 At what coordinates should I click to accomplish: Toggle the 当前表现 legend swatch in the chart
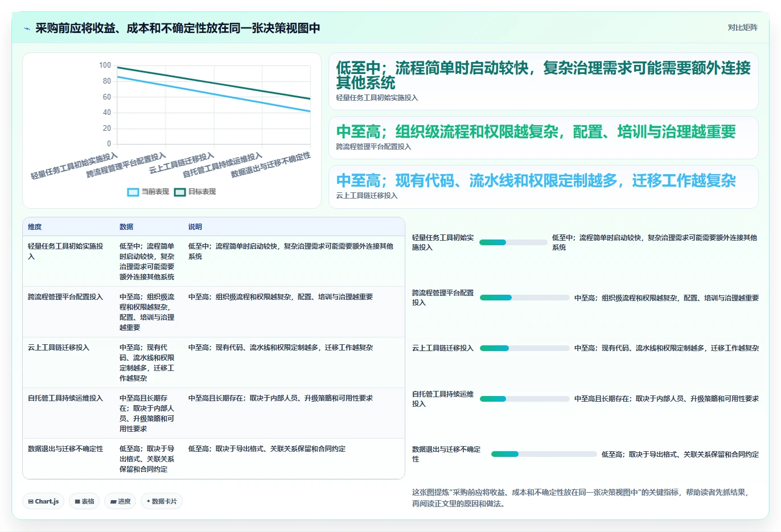tap(133, 192)
